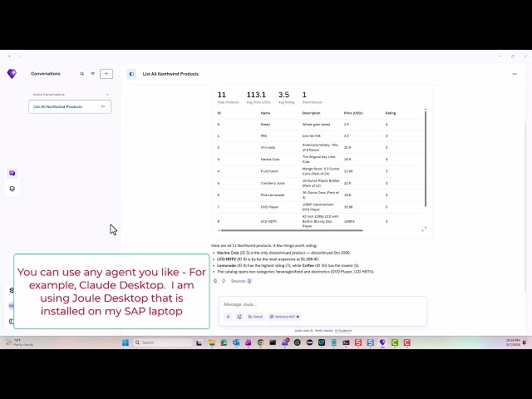The width and height of the screenshot is (532, 399).
Task: Open the weather widget on taskbar
Action: [x=20, y=342]
